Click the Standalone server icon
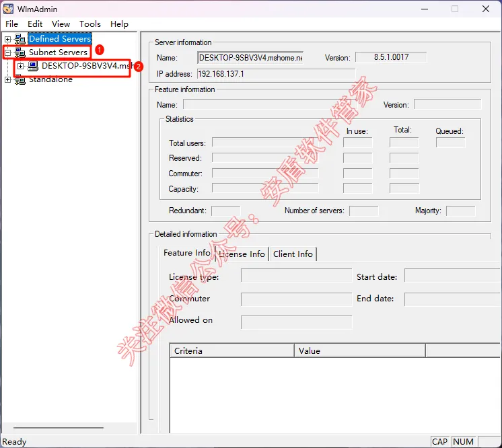Image resolution: width=502 pixels, height=448 pixels. point(20,79)
